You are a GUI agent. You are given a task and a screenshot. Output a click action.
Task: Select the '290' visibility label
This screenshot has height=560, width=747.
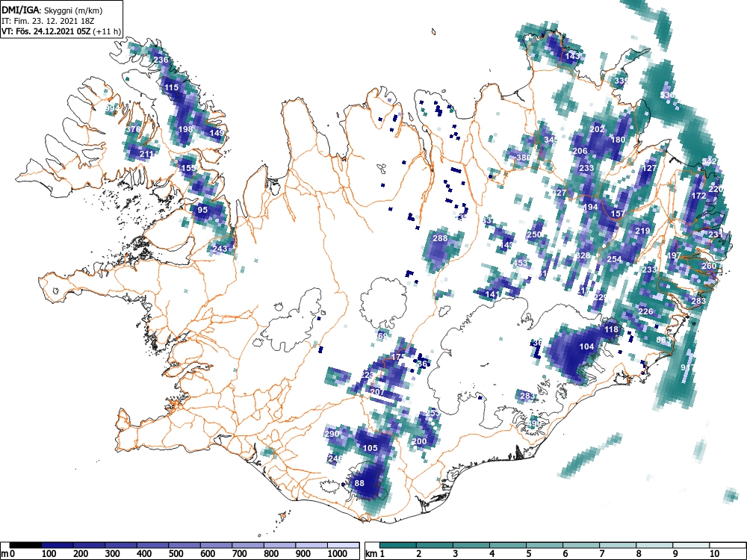[332, 435]
